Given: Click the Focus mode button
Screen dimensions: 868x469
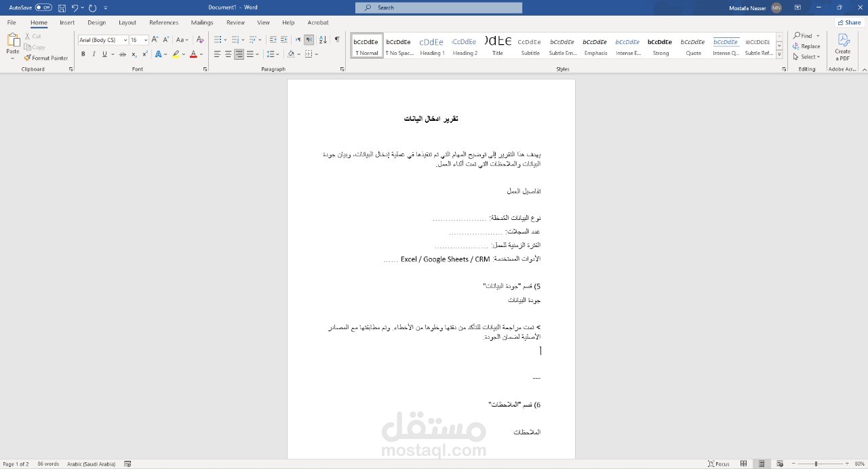Looking at the screenshot, I should (719, 464).
